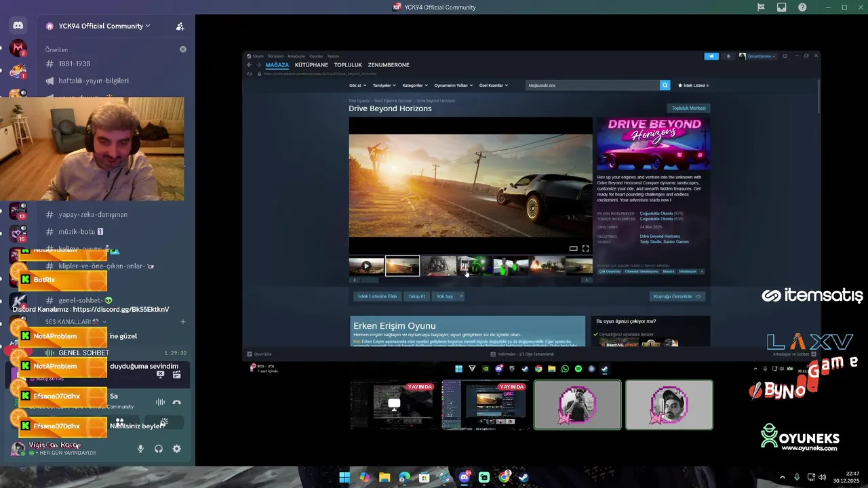This screenshot has height=488, width=868.
Task: Go forward in the Steam window
Action: pyautogui.click(x=258, y=65)
